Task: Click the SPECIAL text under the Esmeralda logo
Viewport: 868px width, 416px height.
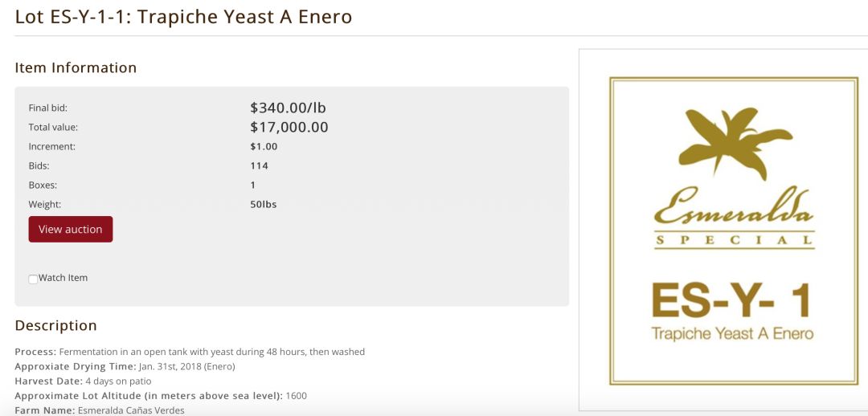Action: (x=734, y=240)
